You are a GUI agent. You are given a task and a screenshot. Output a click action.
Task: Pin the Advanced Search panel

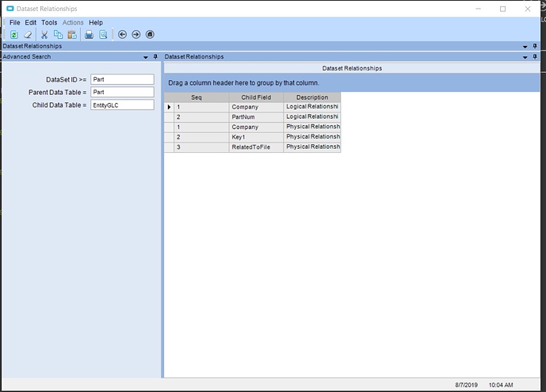155,57
